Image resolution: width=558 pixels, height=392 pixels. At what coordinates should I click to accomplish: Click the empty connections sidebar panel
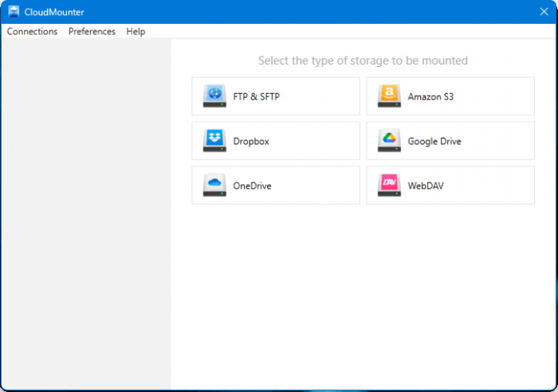click(85, 215)
